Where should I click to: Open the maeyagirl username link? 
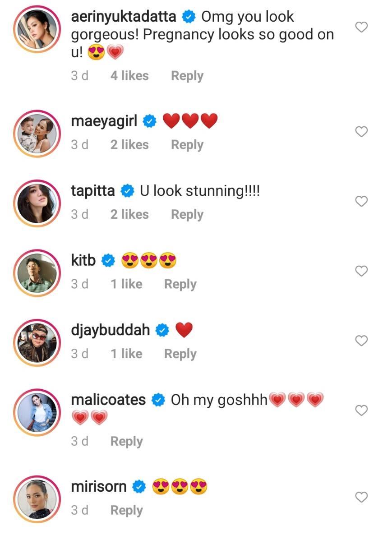coord(104,121)
